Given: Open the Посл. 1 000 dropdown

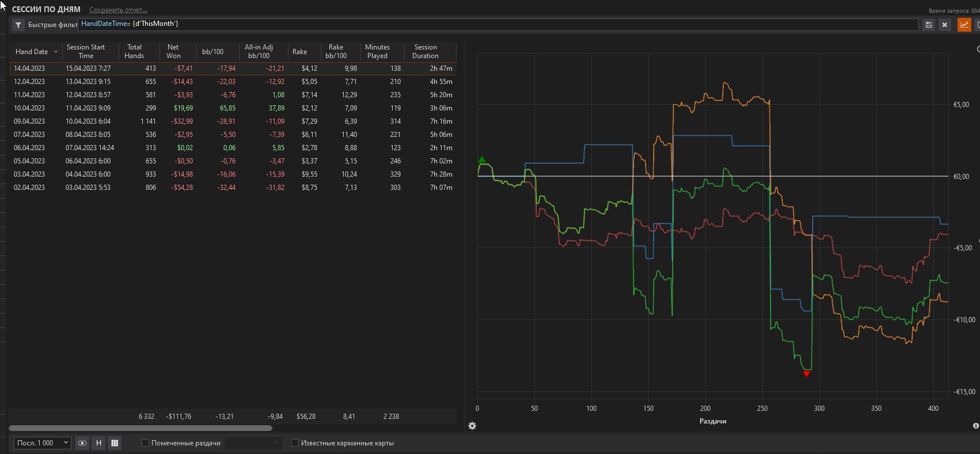Looking at the screenshot, I should 43,443.
